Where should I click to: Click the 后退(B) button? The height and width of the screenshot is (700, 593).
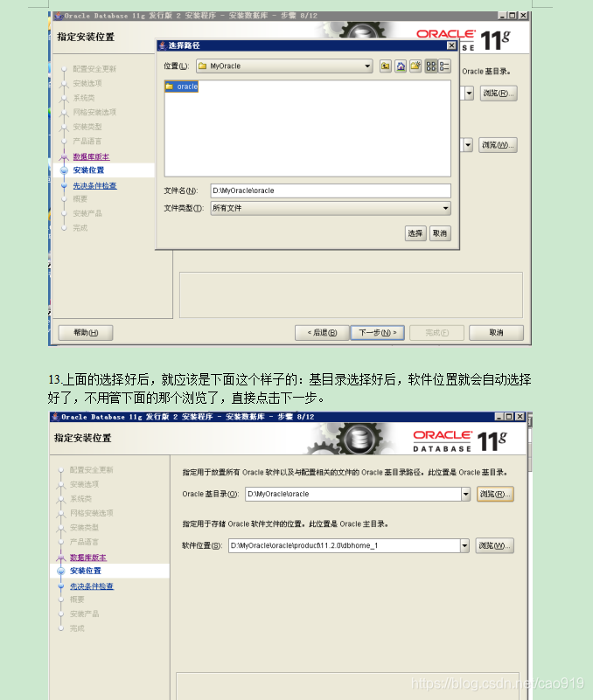(x=322, y=333)
